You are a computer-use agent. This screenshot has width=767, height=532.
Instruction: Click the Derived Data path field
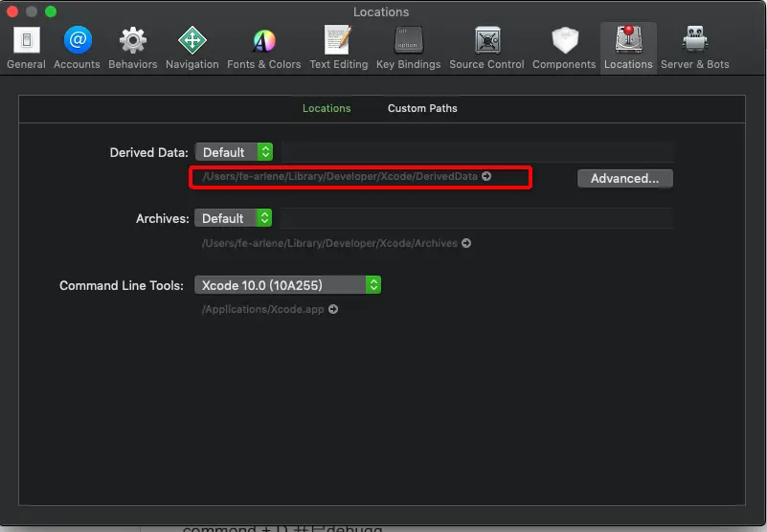(x=478, y=152)
